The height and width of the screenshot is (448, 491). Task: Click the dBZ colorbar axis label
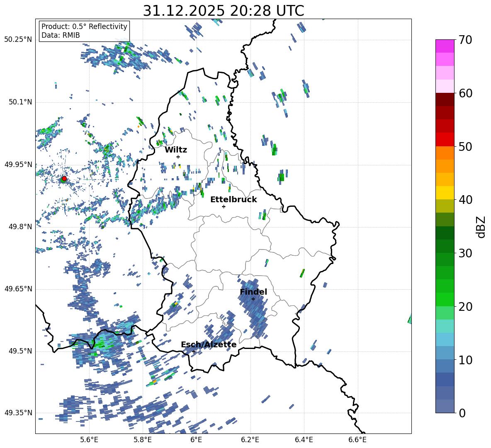[481, 227]
